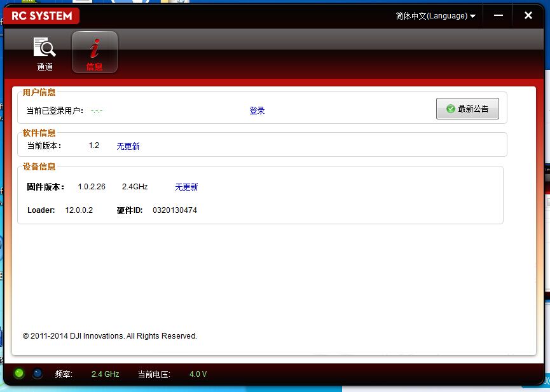This screenshot has height=392, width=550.
Task: Click the current version value 1.2
Action: [94, 145]
